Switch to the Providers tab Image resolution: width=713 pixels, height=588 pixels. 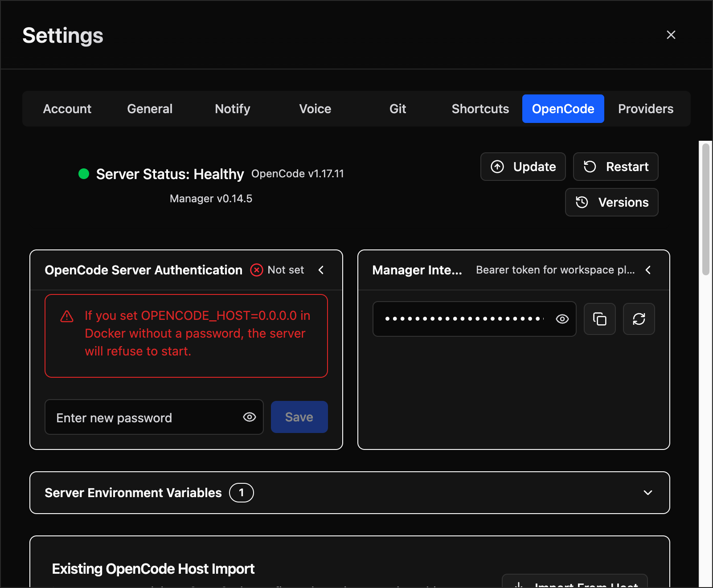pos(646,109)
